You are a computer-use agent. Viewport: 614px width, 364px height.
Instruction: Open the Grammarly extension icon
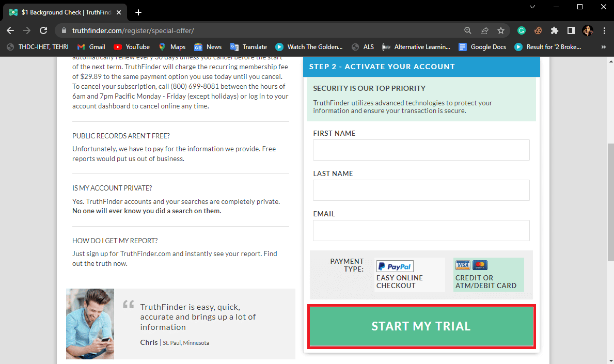[522, 30]
